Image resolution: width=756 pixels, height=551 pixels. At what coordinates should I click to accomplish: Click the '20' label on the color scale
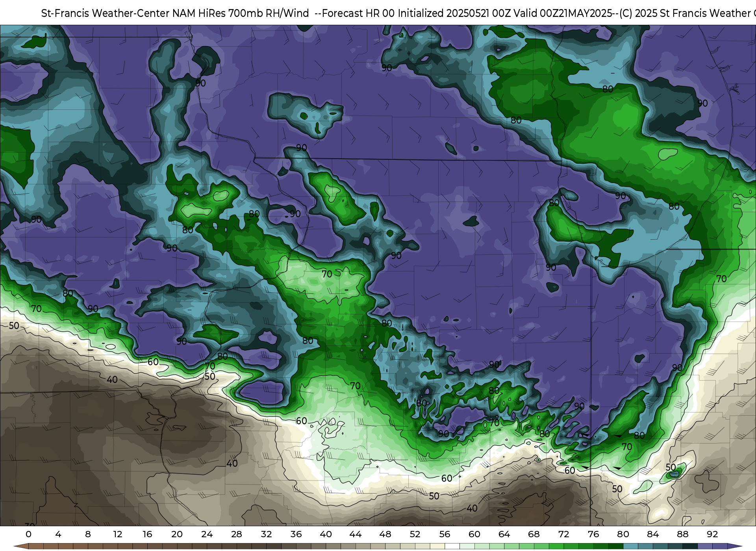pyautogui.click(x=177, y=534)
